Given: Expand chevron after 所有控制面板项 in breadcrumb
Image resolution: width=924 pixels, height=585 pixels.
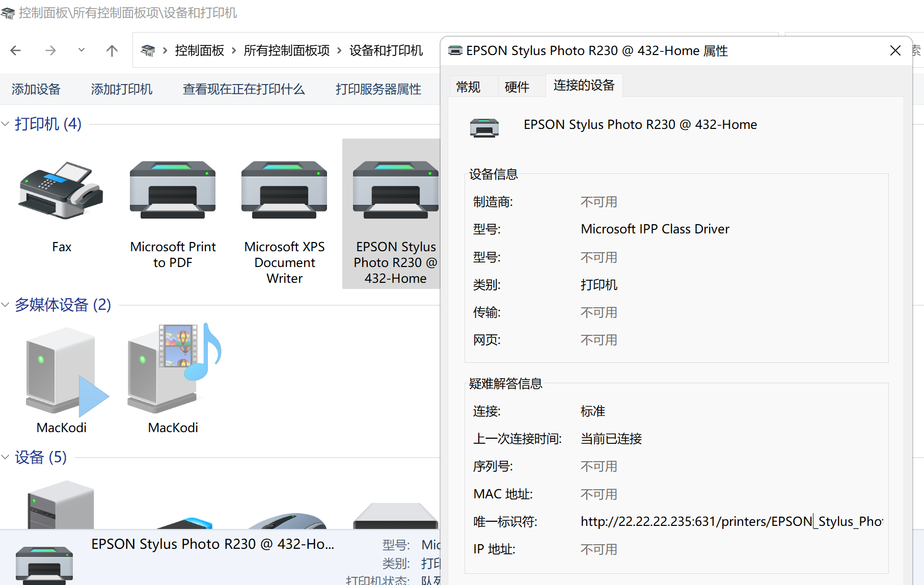Looking at the screenshot, I should [339, 50].
